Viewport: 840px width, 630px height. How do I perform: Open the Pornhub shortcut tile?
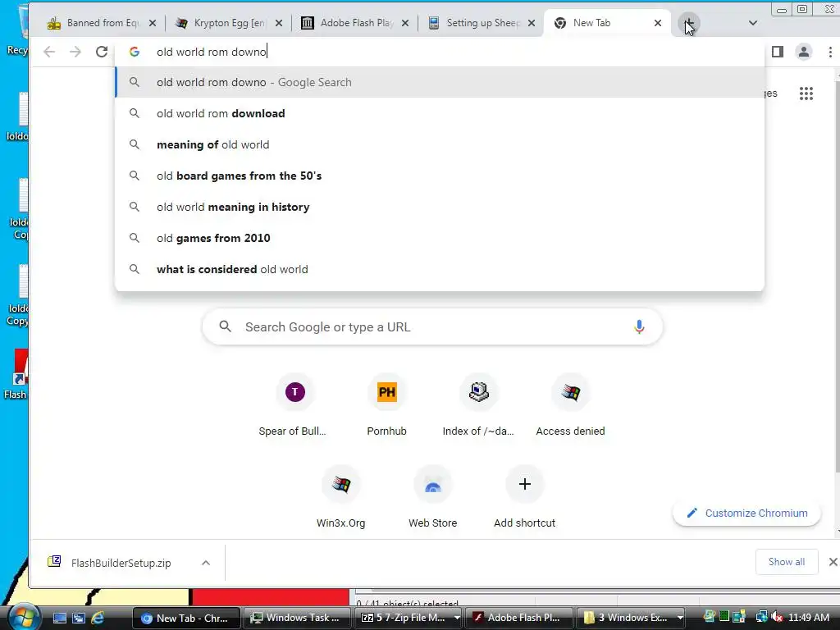pyautogui.click(x=387, y=406)
